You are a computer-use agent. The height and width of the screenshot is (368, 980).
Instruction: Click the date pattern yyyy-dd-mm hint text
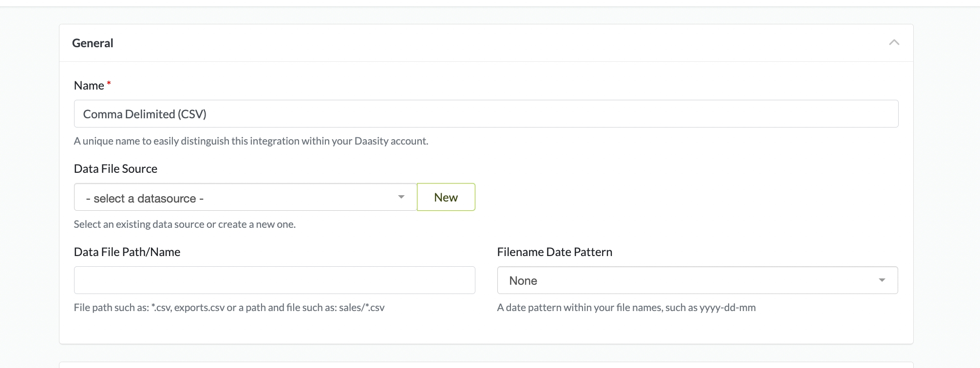[626, 308]
